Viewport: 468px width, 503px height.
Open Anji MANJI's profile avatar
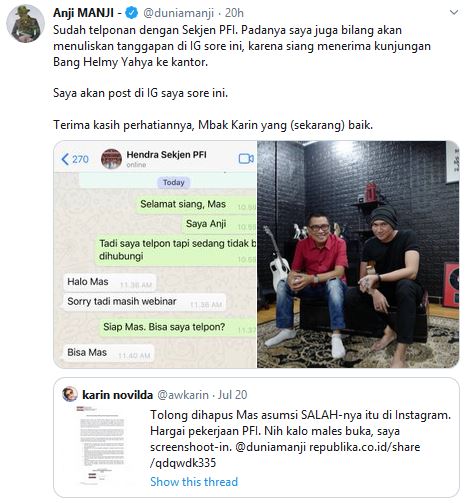click(x=25, y=24)
